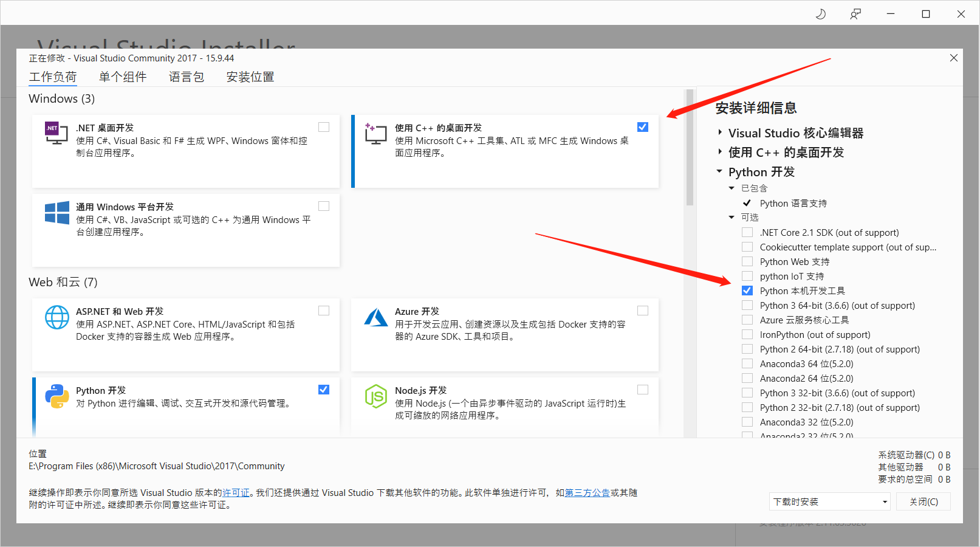Enable Cookiecutter template support option

(747, 247)
